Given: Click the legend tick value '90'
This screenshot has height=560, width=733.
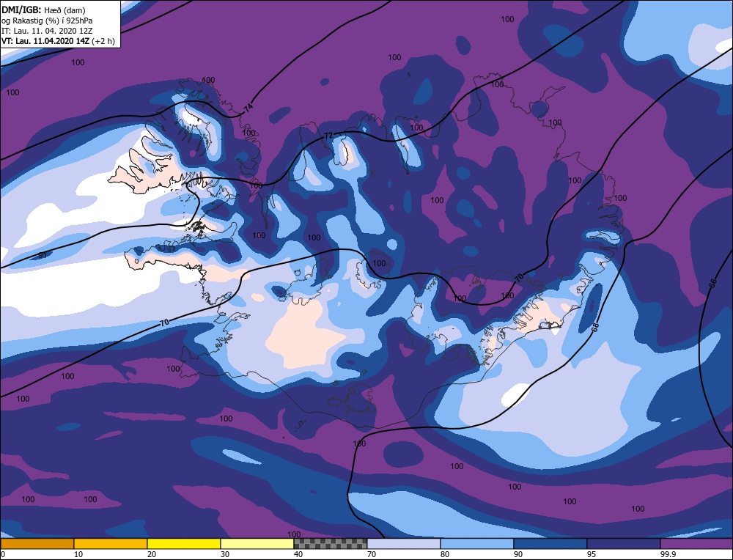Looking at the screenshot, I should pyautogui.click(x=517, y=554).
